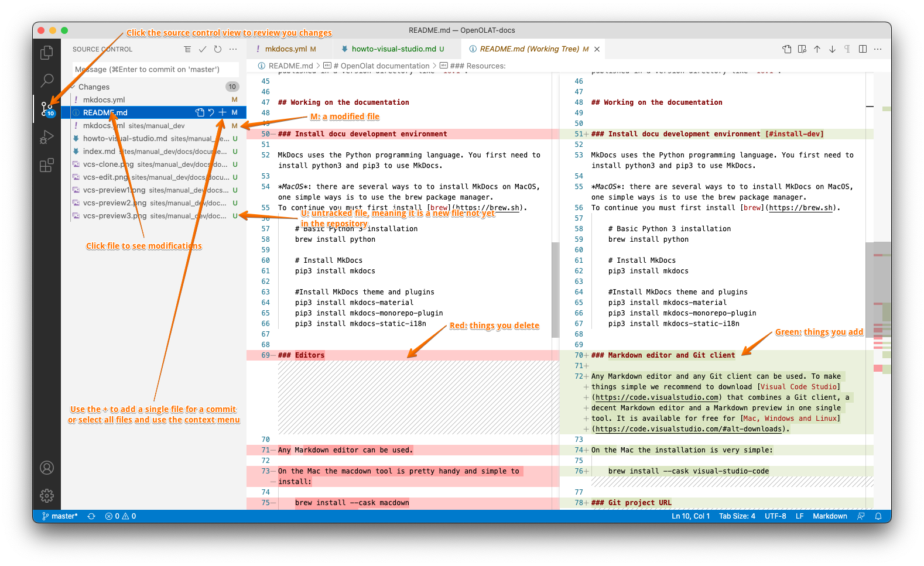The height and width of the screenshot is (566, 924).
Task: Click into the commit message field
Action: point(156,70)
